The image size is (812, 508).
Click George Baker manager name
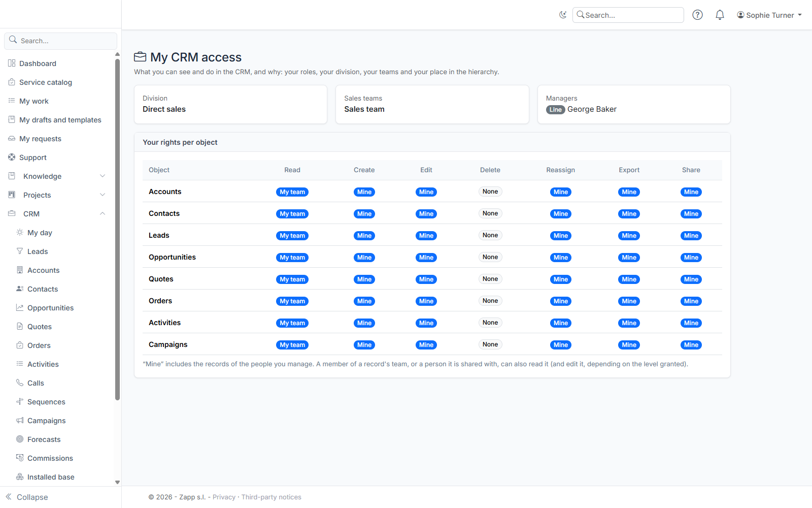(x=592, y=109)
